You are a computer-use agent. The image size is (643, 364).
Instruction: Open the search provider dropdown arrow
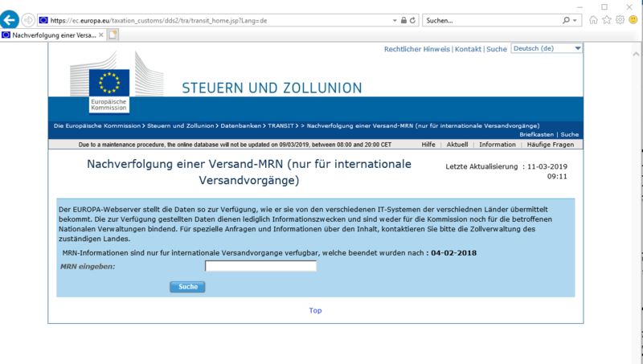[575, 20]
